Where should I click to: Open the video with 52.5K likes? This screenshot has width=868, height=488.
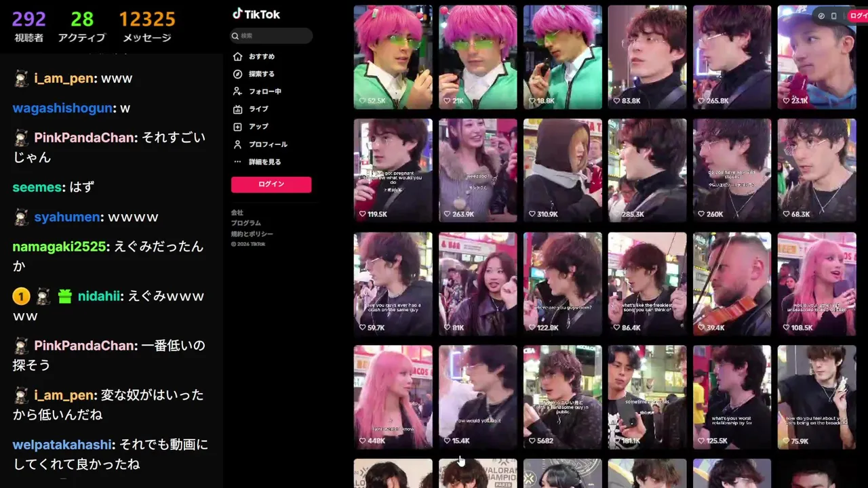pos(393,57)
